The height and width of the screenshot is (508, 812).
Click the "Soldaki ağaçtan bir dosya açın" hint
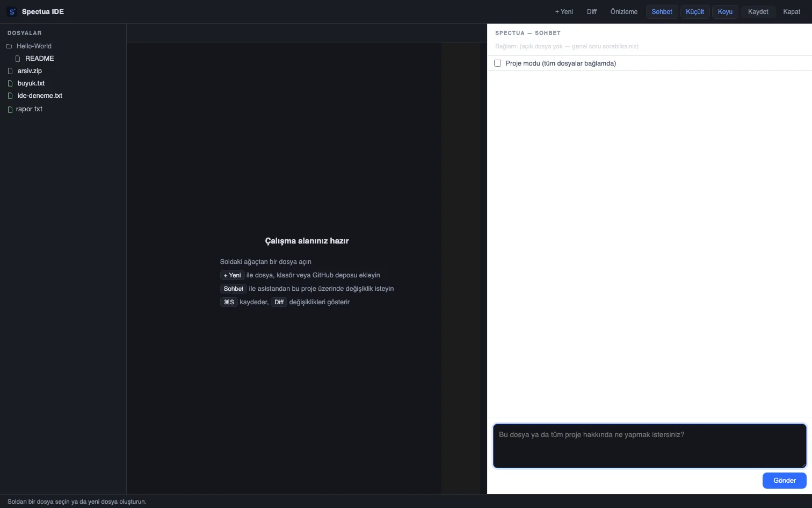[266, 262]
